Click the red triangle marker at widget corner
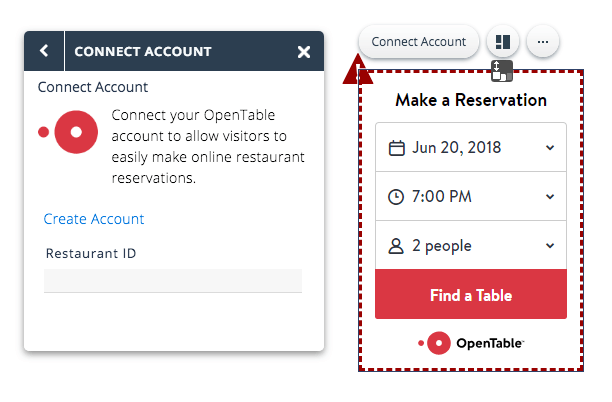612x402 pixels. point(357,72)
